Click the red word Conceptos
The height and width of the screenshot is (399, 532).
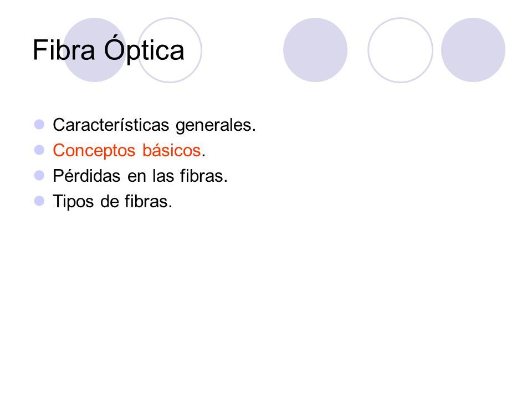(94, 151)
